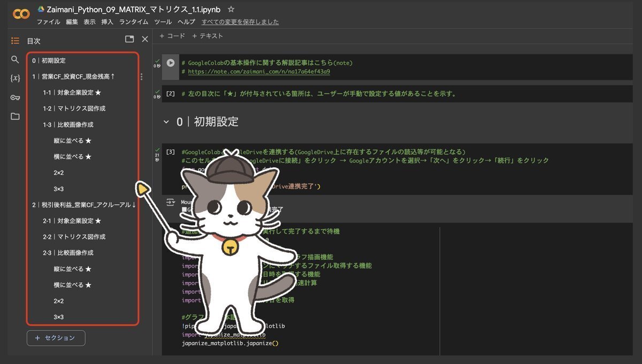Open the search magnifier in the sidebar
This screenshot has width=642, height=364.
(15, 59)
